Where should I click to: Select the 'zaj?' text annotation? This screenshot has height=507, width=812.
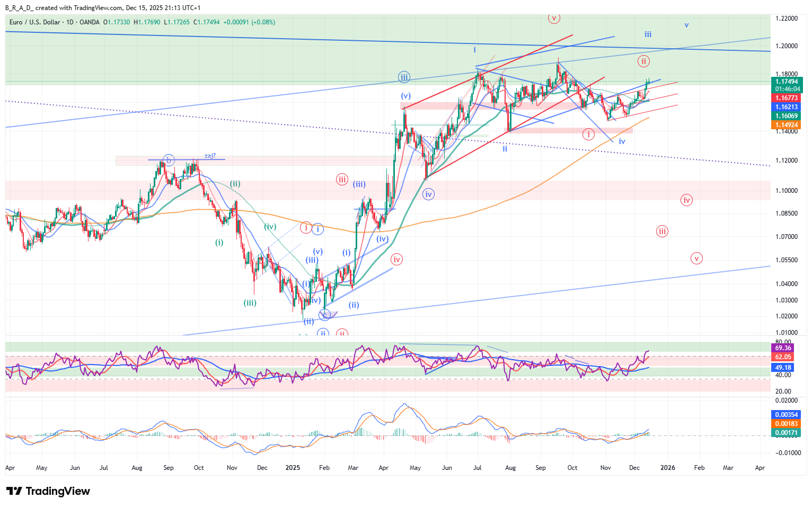210,156
